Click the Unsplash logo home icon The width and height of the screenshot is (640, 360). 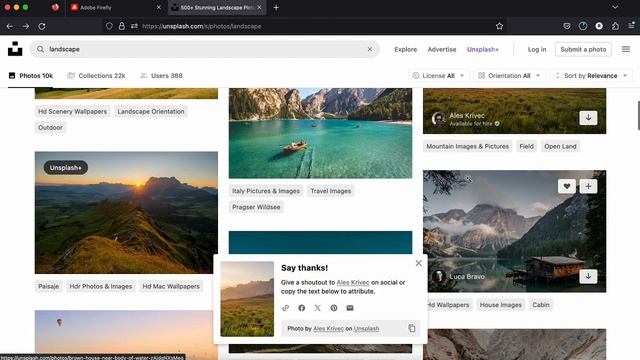pyautogui.click(x=15, y=49)
